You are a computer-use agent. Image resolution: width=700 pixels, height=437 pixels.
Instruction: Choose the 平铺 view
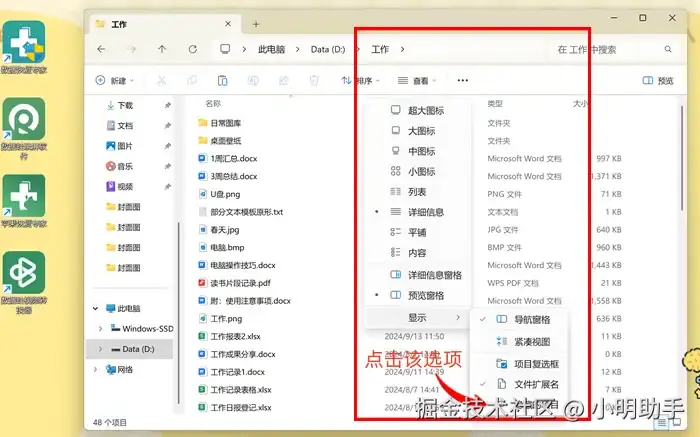[417, 232]
